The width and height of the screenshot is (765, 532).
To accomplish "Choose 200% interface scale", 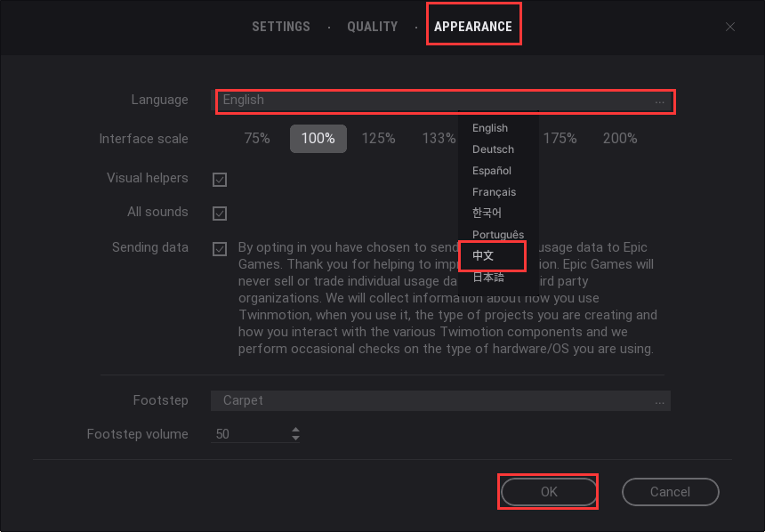I will (x=620, y=139).
